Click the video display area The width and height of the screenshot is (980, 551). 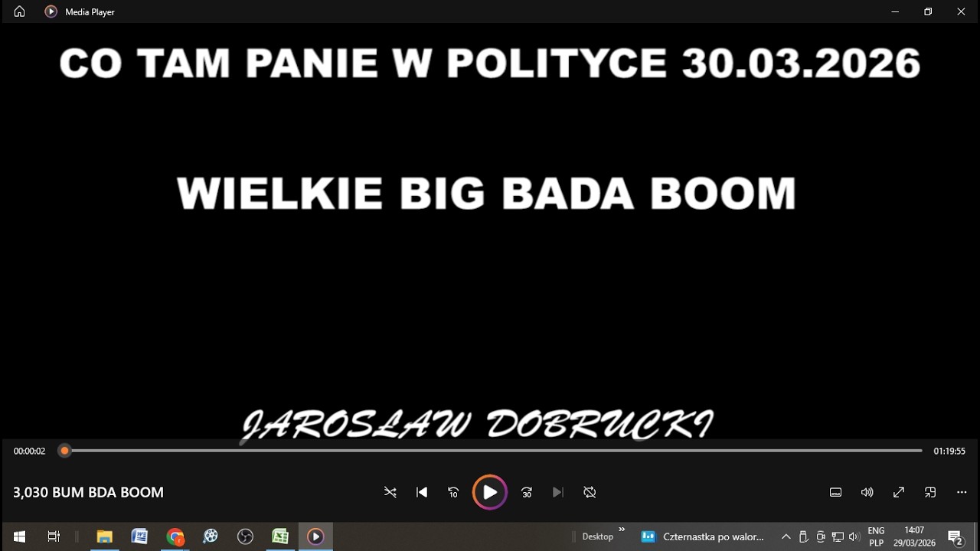click(490, 230)
